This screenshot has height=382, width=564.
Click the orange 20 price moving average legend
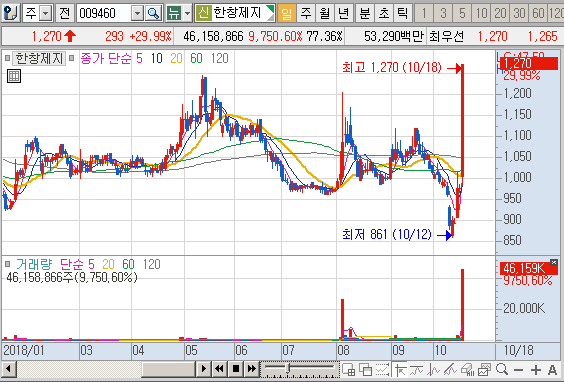coord(176,58)
